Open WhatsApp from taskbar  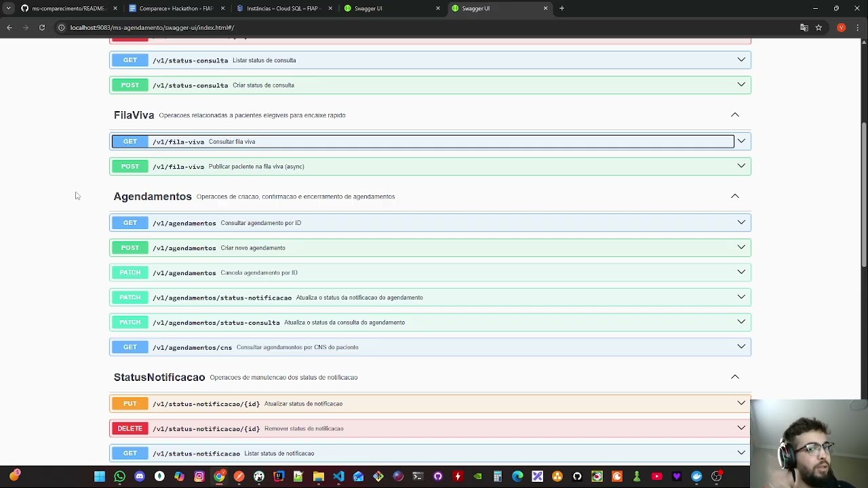119,476
